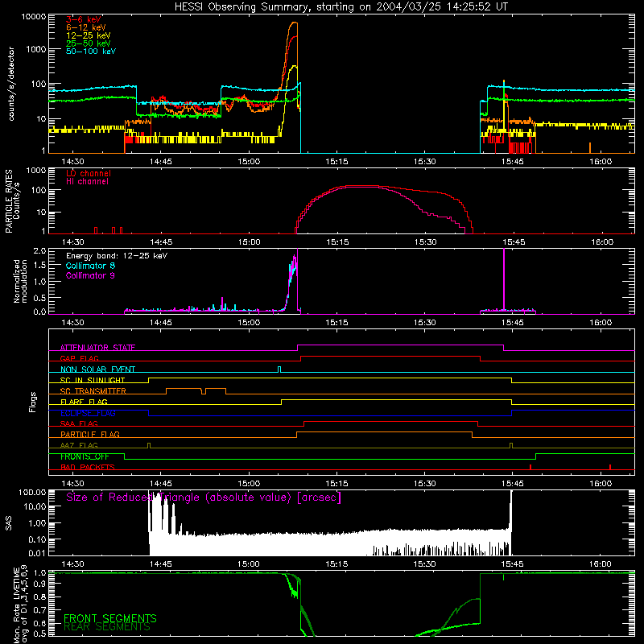
Task: Click the 15:15 time label under the Flags panel
Action: pyautogui.click(x=336, y=484)
